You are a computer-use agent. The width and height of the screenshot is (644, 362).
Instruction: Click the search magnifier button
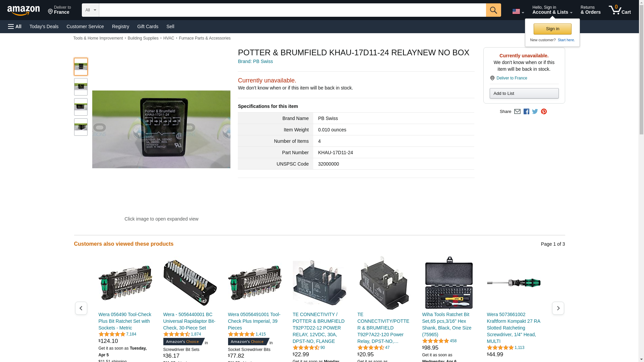pos(493,10)
